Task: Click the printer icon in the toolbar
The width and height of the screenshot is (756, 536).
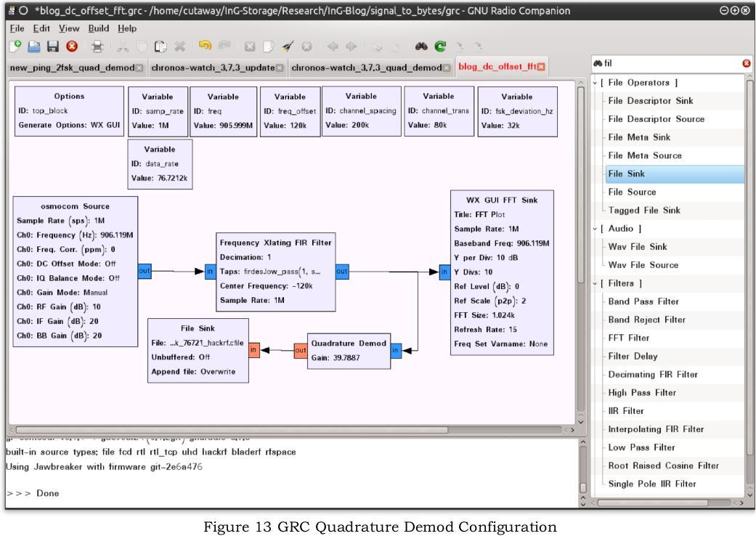Action: 97,46
